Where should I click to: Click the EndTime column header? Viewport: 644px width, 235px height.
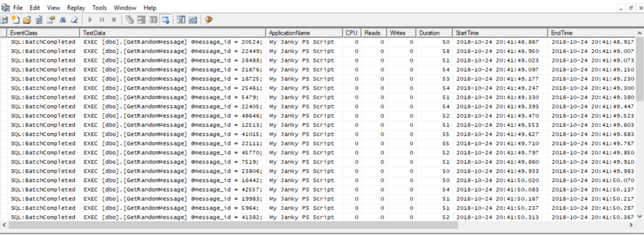click(591, 33)
